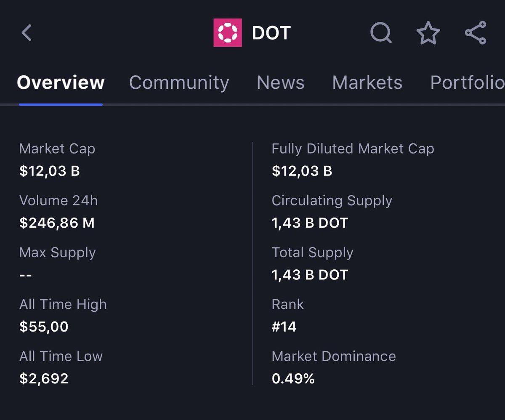Tap the Market Cap label
This screenshot has width=505, height=420.
57,149
